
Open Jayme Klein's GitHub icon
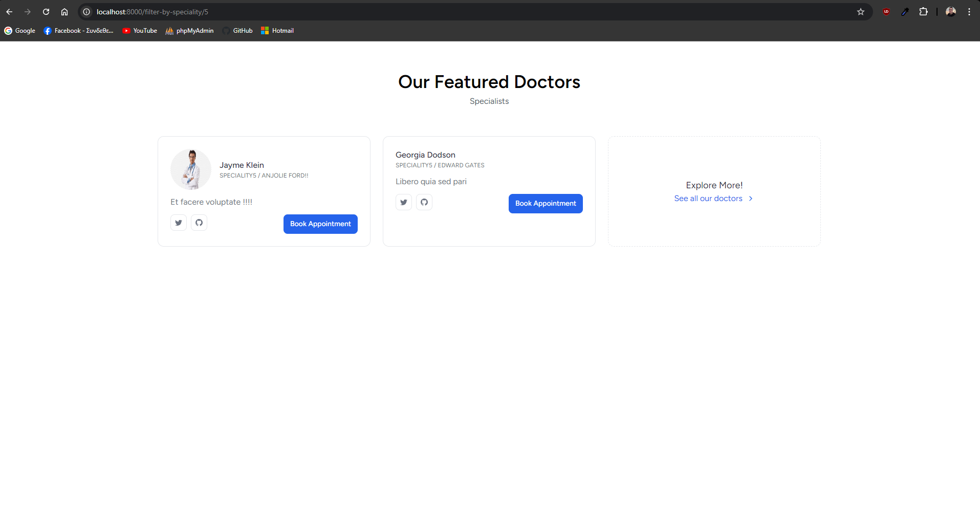[x=199, y=223]
